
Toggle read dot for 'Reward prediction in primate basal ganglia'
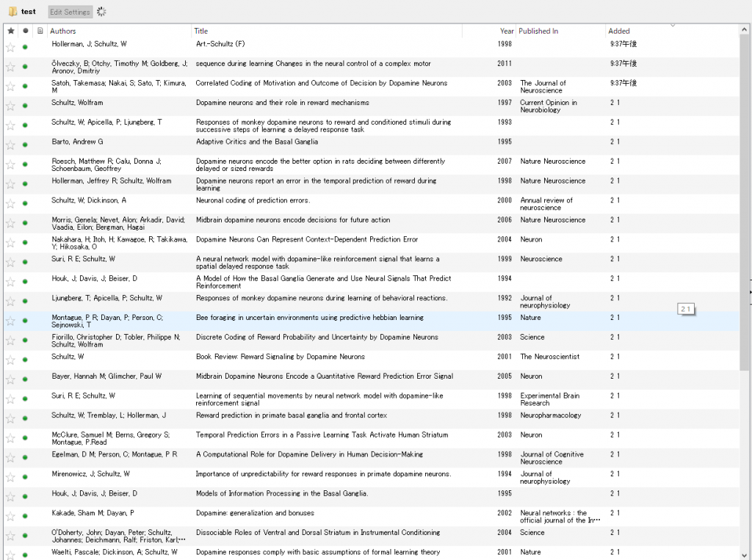(x=25, y=418)
